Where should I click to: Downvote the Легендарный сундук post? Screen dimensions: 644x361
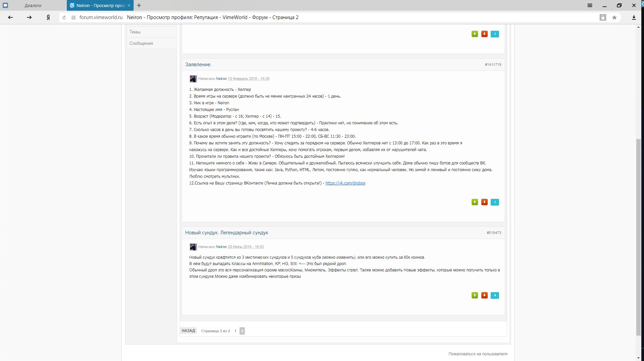coord(484,295)
